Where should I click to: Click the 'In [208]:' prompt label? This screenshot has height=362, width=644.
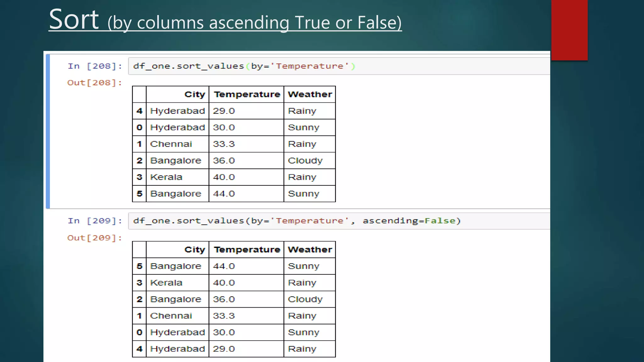point(95,66)
